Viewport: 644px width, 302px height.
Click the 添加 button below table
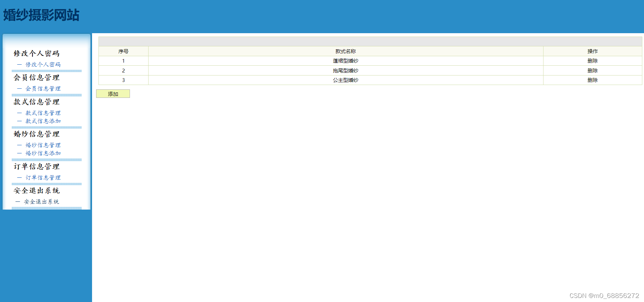tap(113, 94)
